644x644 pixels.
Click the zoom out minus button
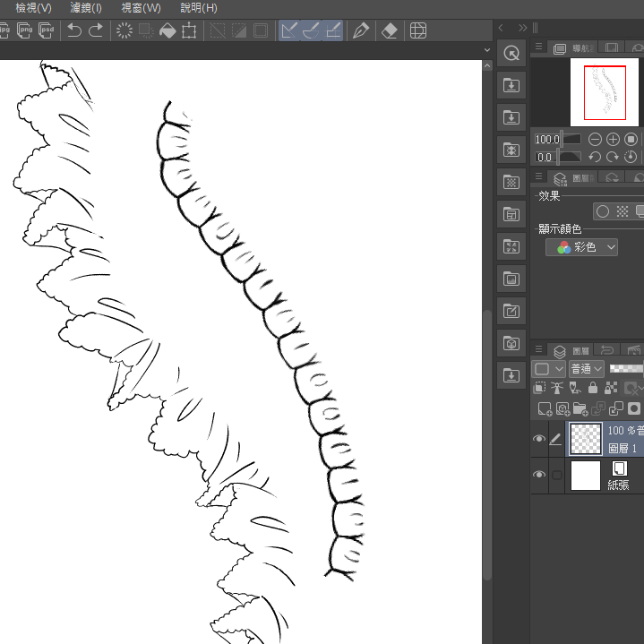click(595, 139)
